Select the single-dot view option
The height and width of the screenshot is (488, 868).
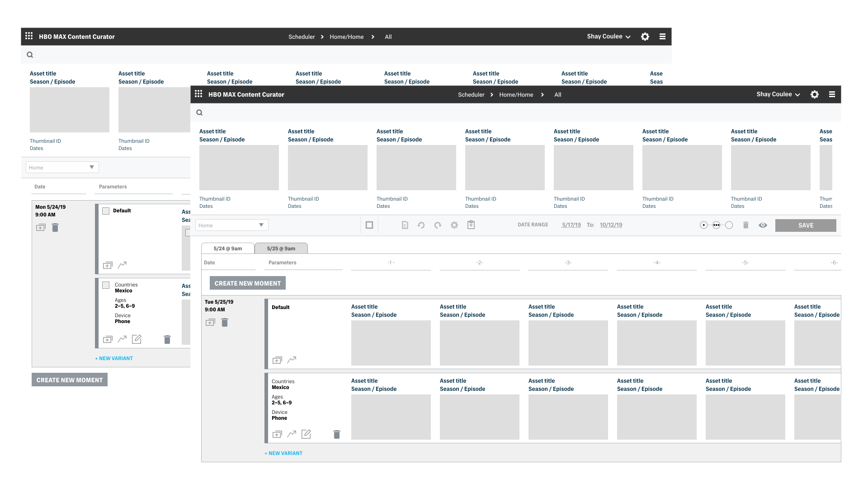pyautogui.click(x=703, y=225)
